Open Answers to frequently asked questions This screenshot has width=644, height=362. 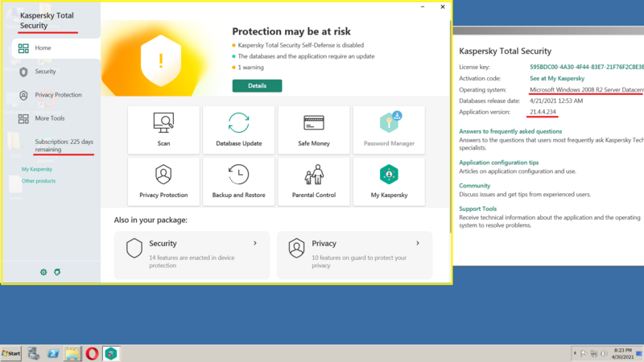(510, 131)
